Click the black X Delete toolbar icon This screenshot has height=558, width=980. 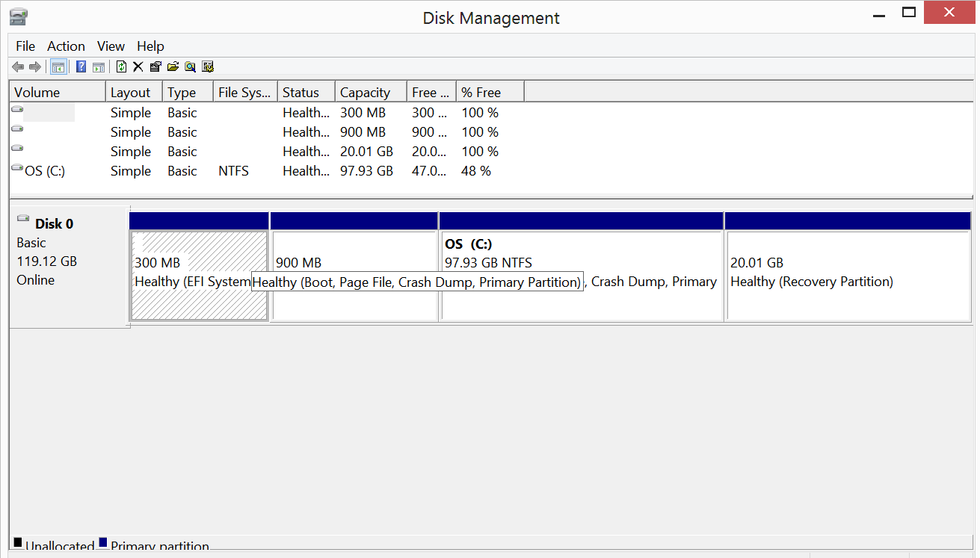tap(138, 67)
